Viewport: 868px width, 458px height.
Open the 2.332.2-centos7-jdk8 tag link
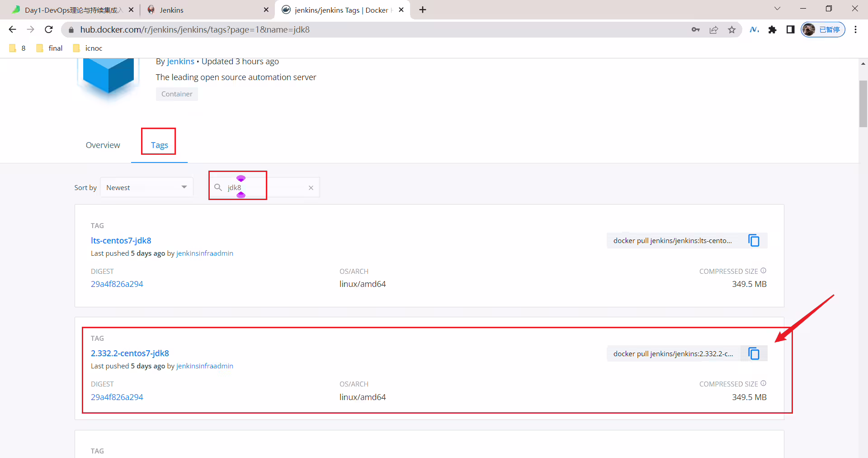[130, 353]
